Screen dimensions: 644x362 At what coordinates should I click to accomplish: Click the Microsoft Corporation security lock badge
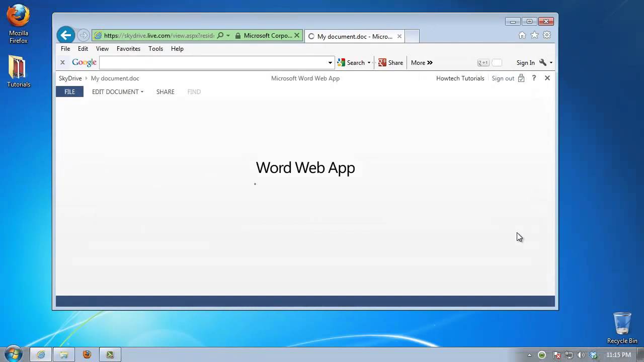click(x=264, y=36)
